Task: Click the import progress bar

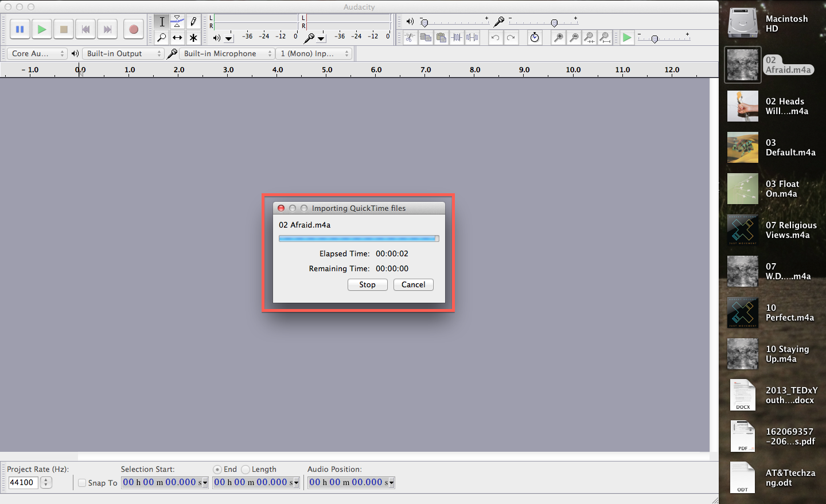Action: 359,239
